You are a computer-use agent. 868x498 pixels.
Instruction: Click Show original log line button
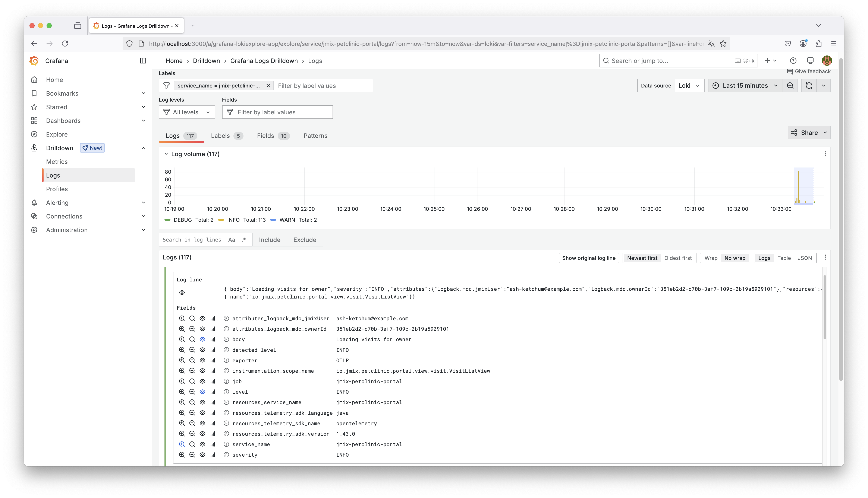pos(588,258)
